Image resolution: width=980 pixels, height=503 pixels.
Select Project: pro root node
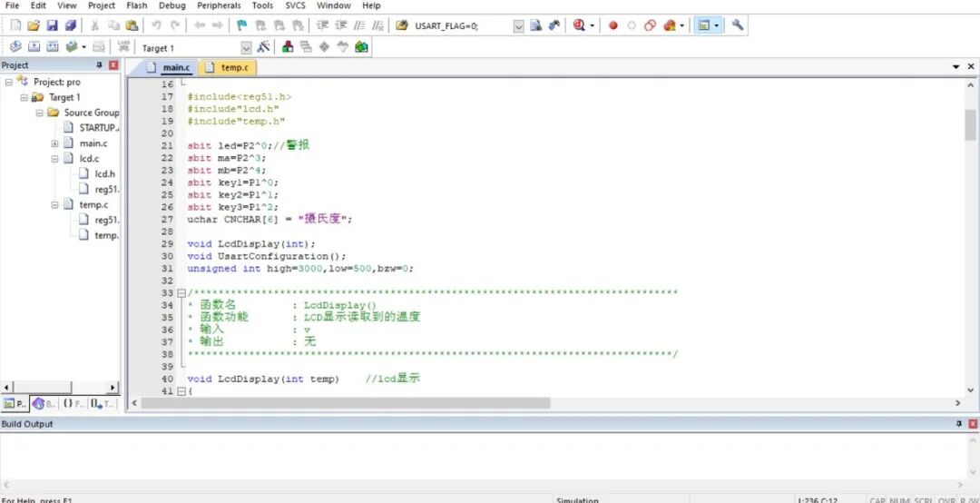[49, 82]
